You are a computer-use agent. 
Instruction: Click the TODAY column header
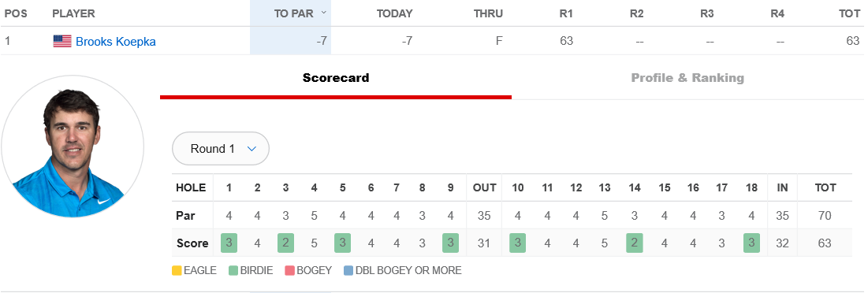tap(395, 13)
